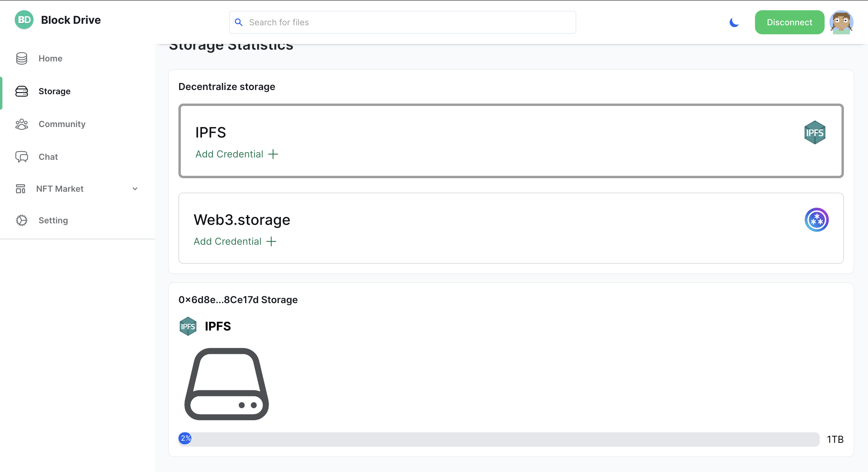Click the Web3.storage circular logo
Viewport: 868px width, 472px height.
pyautogui.click(x=816, y=220)
